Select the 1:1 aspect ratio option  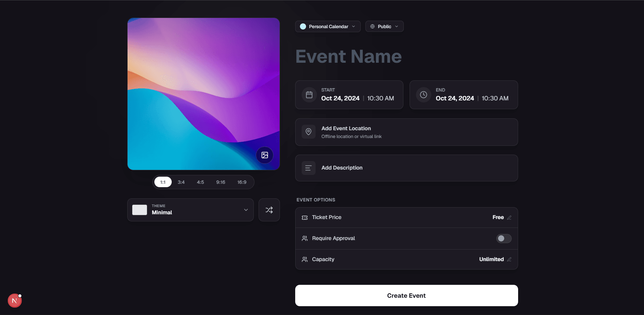(163, 182)
